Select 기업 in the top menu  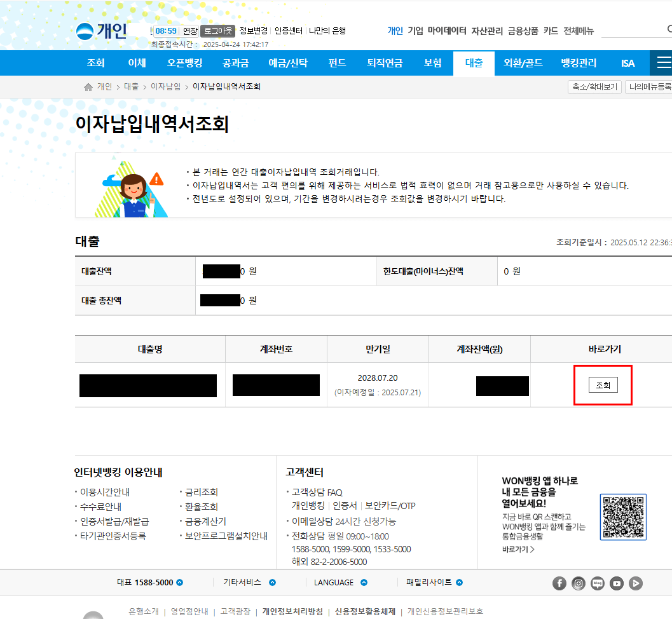(416, 30)
